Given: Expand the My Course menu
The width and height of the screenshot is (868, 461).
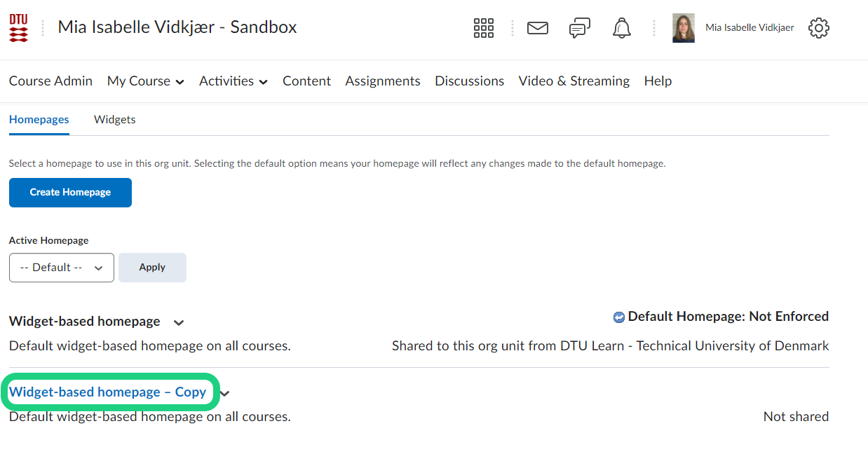Looking at the screenshot, I should (145, 81).
